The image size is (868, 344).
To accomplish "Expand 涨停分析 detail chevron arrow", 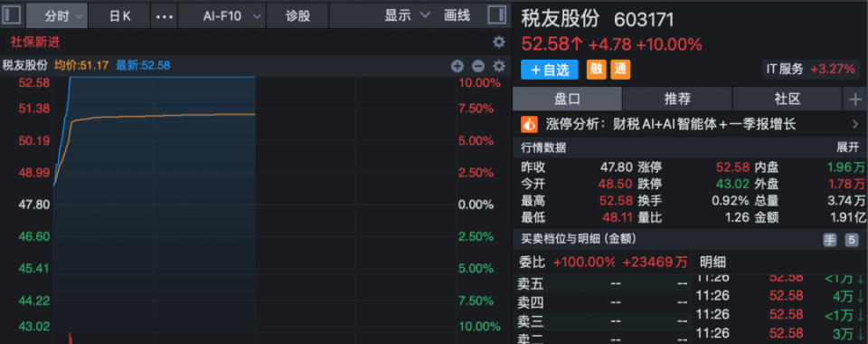I will point(854,124).
